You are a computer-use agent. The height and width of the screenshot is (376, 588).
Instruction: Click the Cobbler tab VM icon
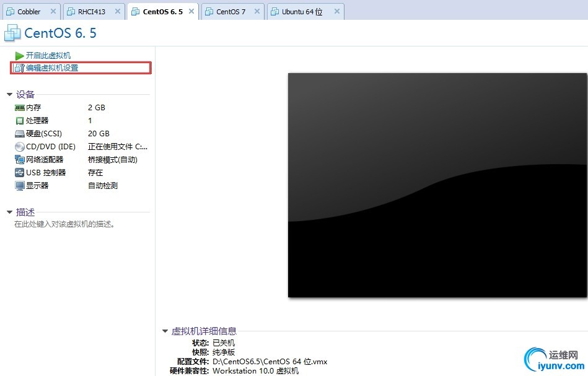(11, 12)
